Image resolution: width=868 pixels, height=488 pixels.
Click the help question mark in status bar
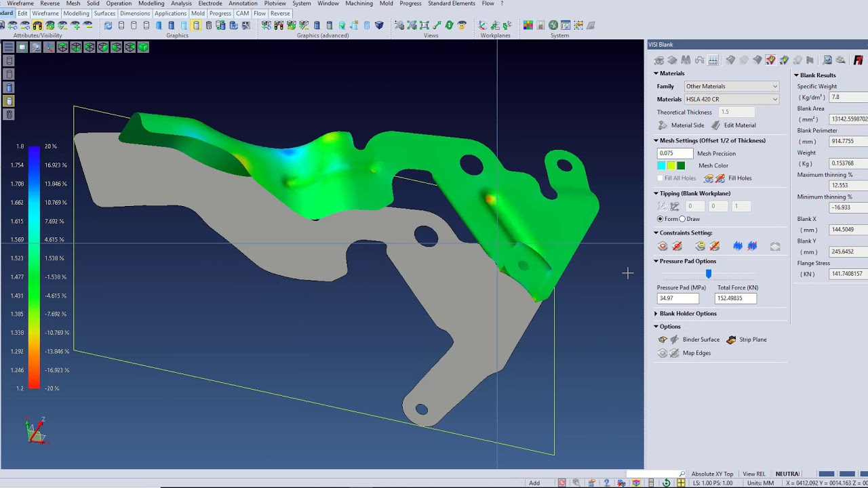[606, 483]
